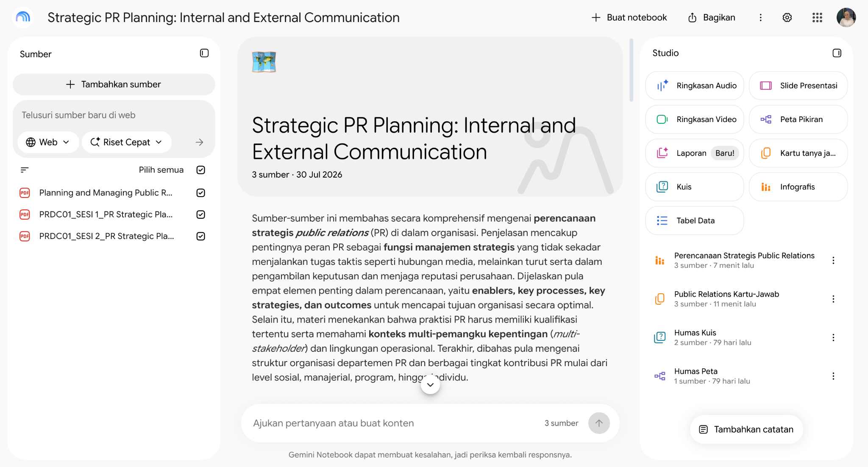Create Tabel Data
The image size is (868, 467).
tap(694, 220)
